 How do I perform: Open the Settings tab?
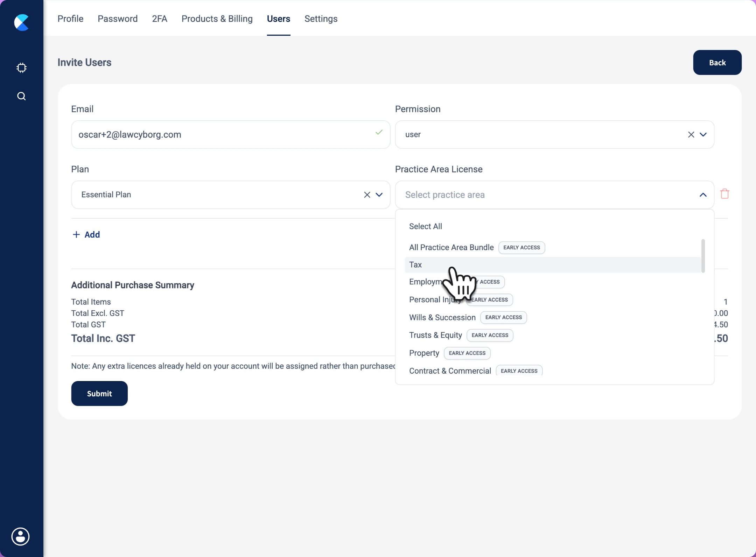tap(321, 19)
